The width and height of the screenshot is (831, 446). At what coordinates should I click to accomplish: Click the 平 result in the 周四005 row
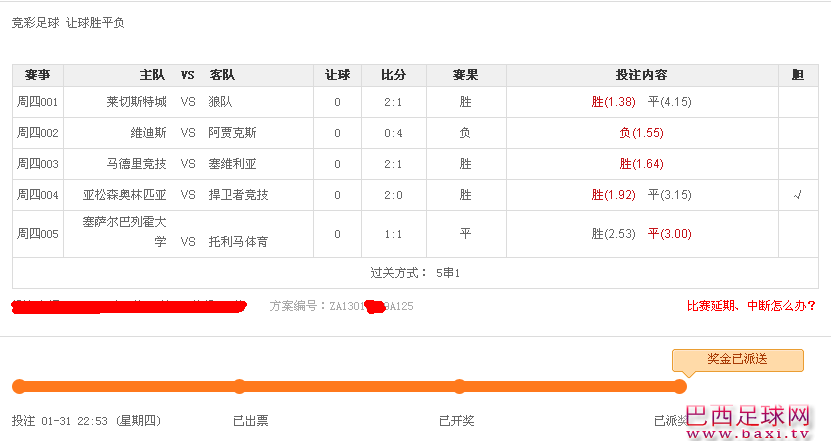click(465, 234)
